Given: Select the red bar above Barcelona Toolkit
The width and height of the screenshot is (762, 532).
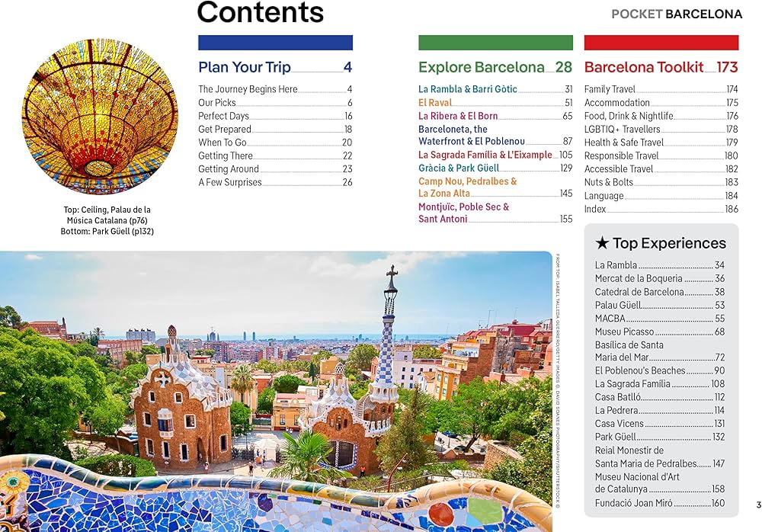Looking at the screenshot, I should click(661, 43).
